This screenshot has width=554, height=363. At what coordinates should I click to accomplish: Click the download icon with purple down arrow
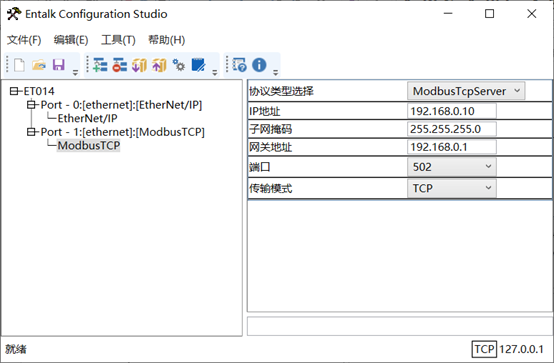139,65
